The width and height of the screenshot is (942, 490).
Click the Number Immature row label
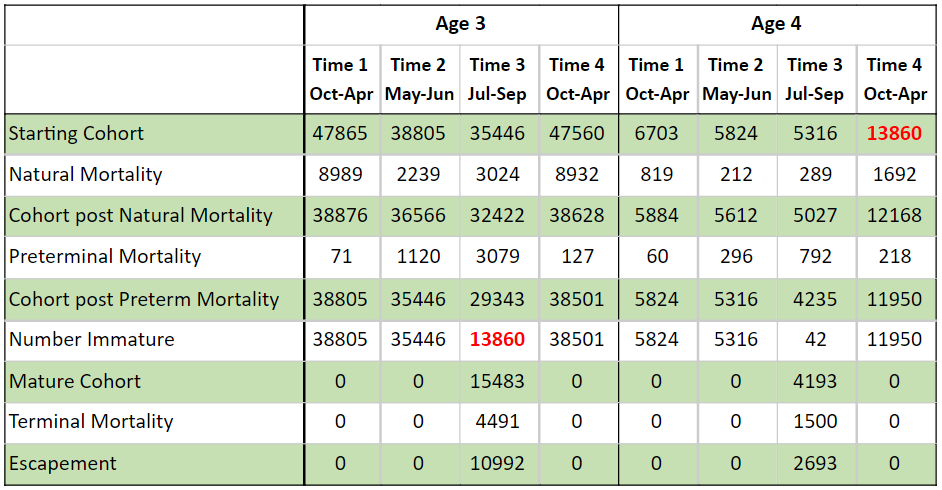[x=154, y=340]
